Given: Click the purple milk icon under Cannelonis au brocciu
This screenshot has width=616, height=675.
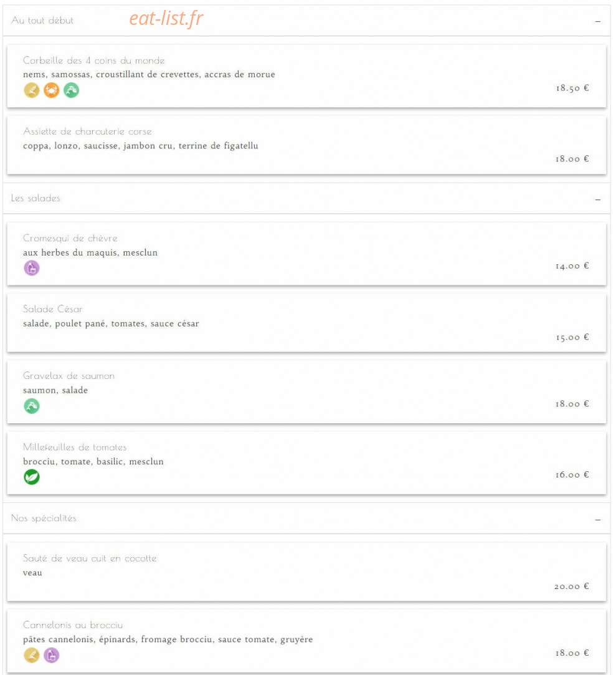Looking at the screenshot, I should point(51,655).
